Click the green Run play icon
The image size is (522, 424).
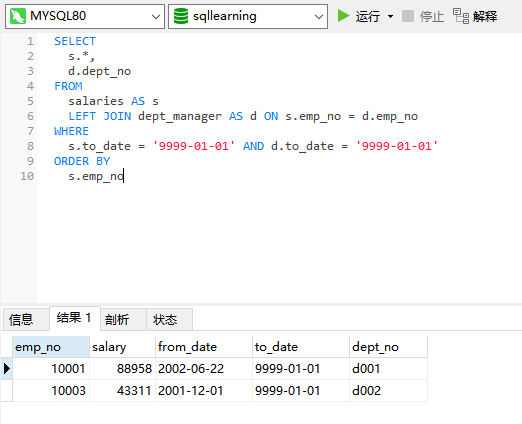[343, 16]
